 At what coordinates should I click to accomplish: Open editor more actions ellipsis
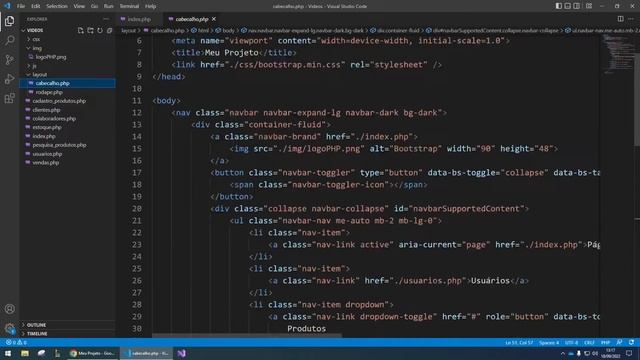pyautogui.click(x=631, y=19)
